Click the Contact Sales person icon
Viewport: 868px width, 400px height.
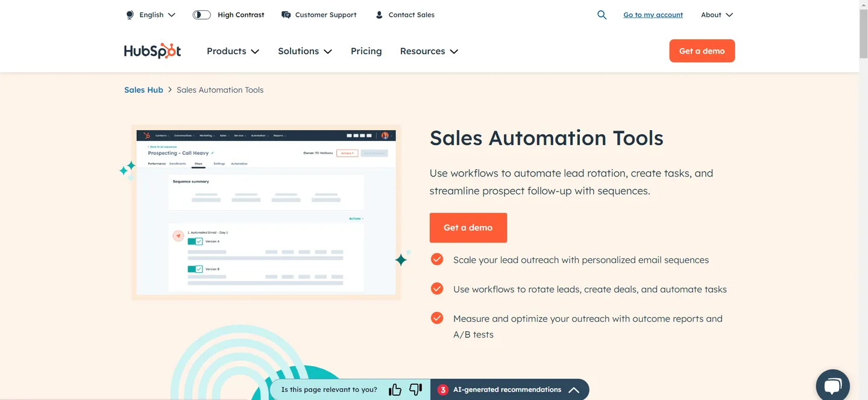point(379,14)
